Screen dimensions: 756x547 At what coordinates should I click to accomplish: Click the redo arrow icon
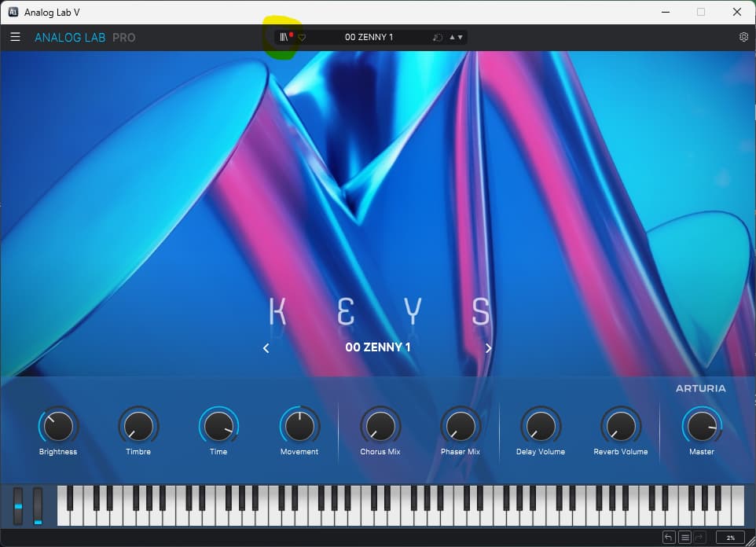point(700,538)
